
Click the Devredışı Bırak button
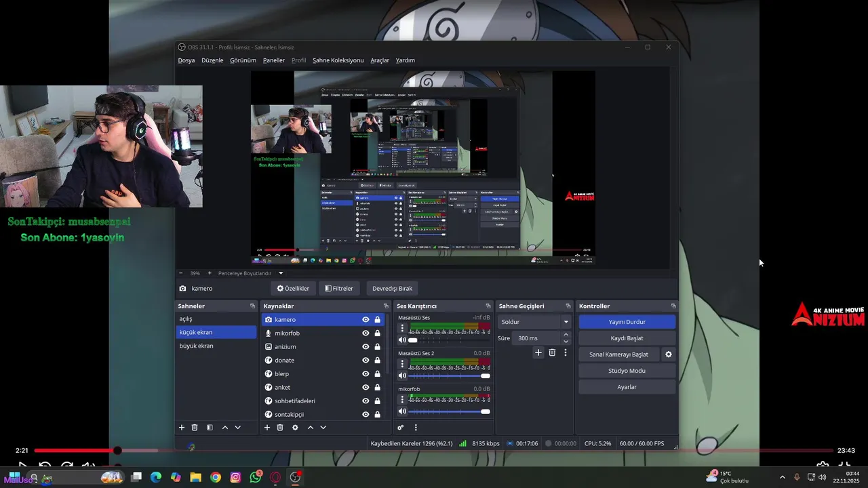tap(392, 288)
